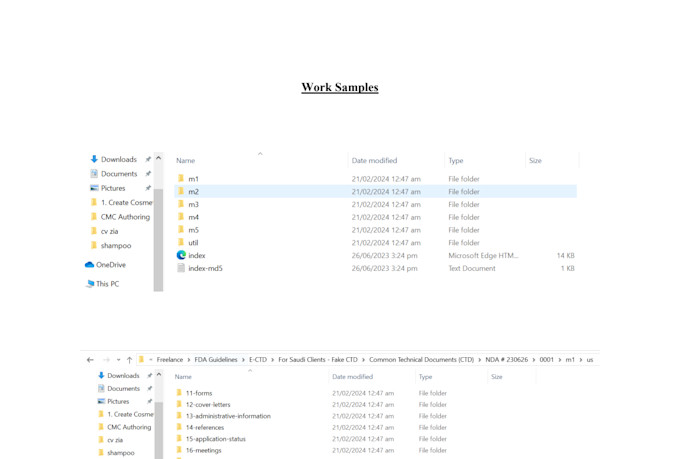
Task: Sort lower list by Type column
Action: pyautogui.click(x=425, y=377)
